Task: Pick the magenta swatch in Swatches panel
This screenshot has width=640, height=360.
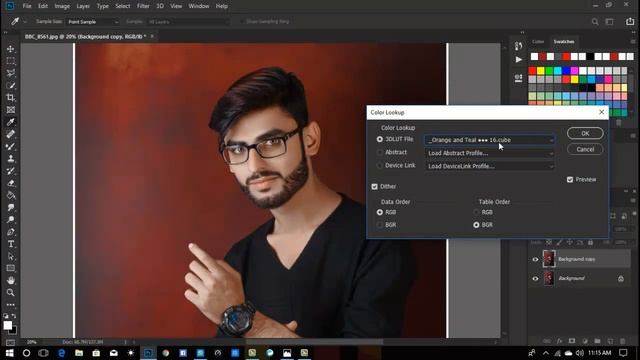Action: pyautogui.click(x=574, y=71)
